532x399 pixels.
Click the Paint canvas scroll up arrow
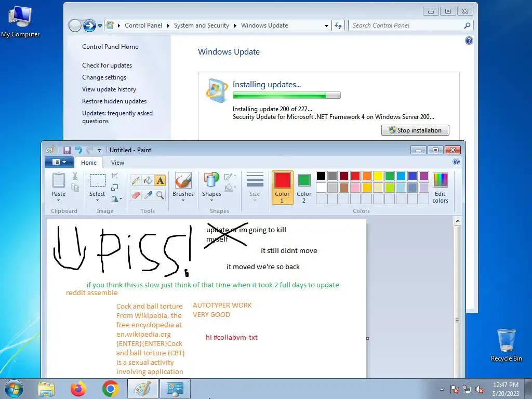[x=457, y=221]
